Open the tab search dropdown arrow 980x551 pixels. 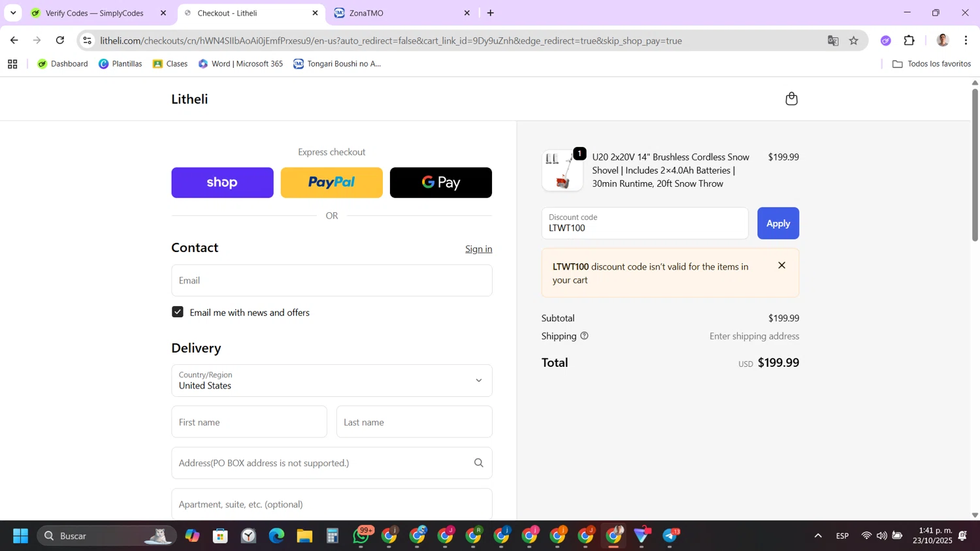[13, 13]
